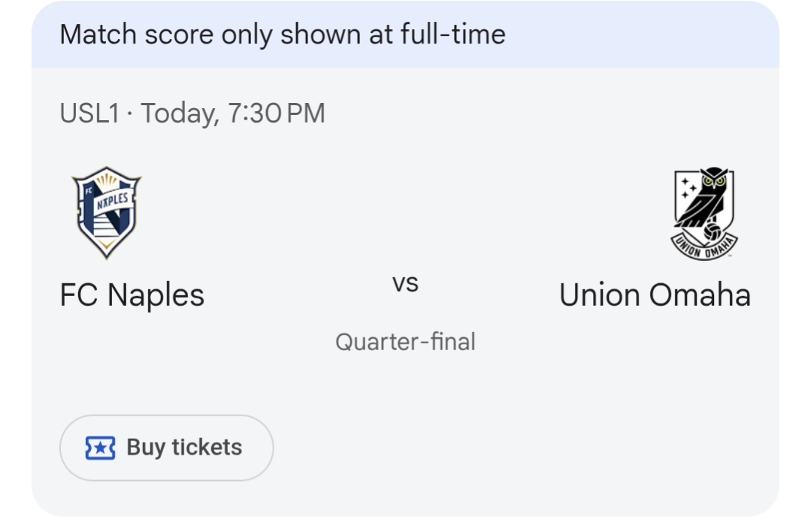
Task: Click the vs text between teams
Action: [x=405, y=284]
